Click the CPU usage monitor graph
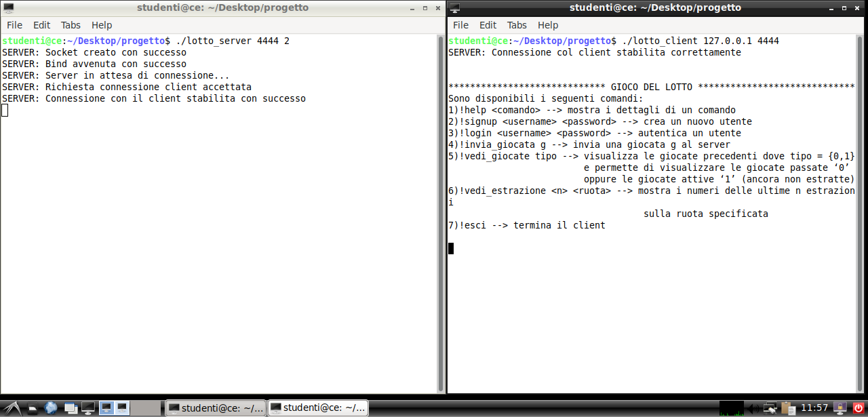Screen dimensions: 868x417 pos(732,408)
